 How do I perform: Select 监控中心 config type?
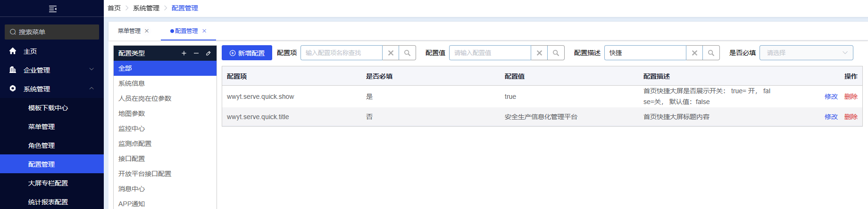click(x=165, y=129)
